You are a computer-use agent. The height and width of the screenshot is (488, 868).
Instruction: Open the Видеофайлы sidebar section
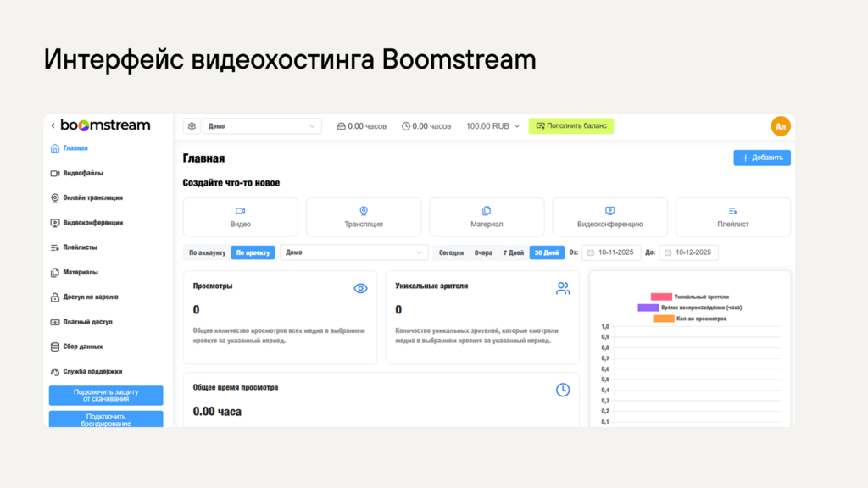coord(83,173)
